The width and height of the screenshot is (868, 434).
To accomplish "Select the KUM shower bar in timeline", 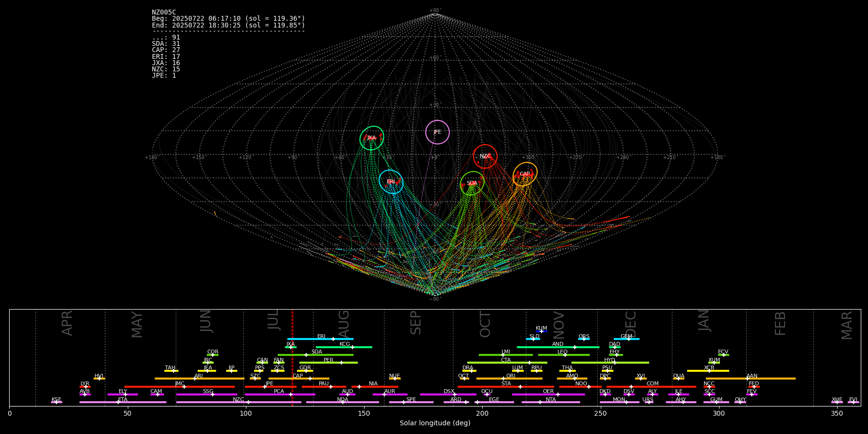I will pos(542,331).
